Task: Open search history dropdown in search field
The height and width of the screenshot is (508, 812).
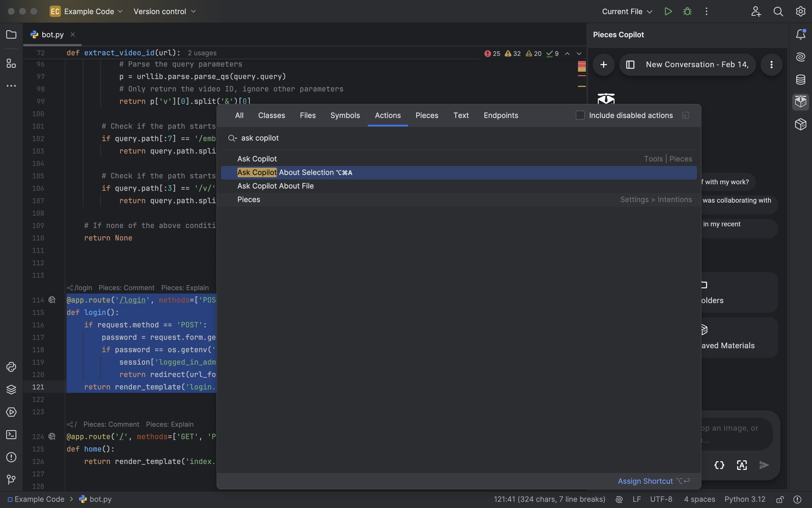Action: coord(233,138)
